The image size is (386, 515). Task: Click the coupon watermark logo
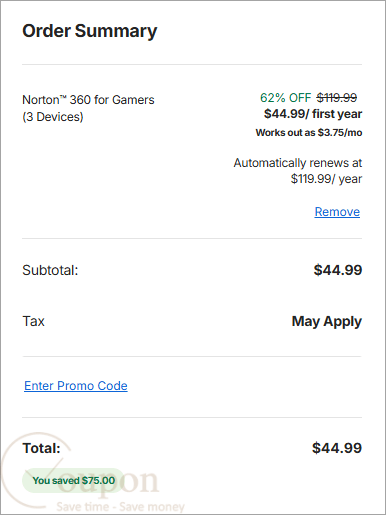pyautogui.click(x=80, y=475)
